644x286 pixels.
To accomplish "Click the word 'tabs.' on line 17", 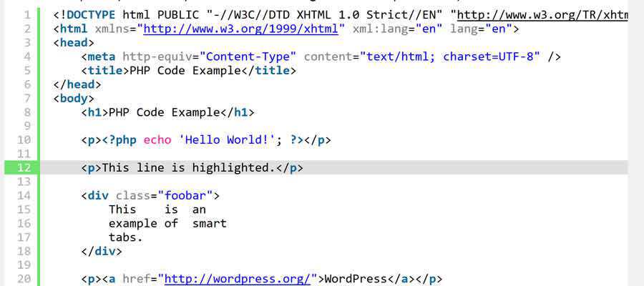I will tap(126, 237).
